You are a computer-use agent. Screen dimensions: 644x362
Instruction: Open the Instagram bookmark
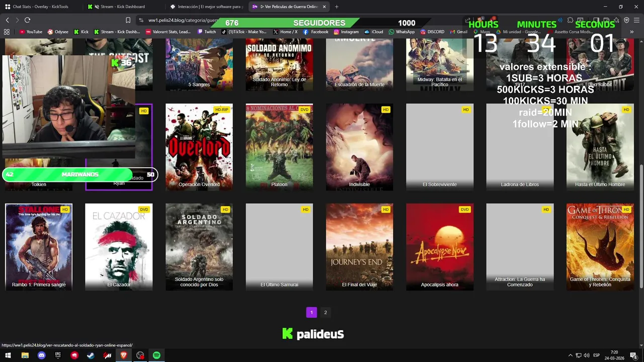click(346, 32)
